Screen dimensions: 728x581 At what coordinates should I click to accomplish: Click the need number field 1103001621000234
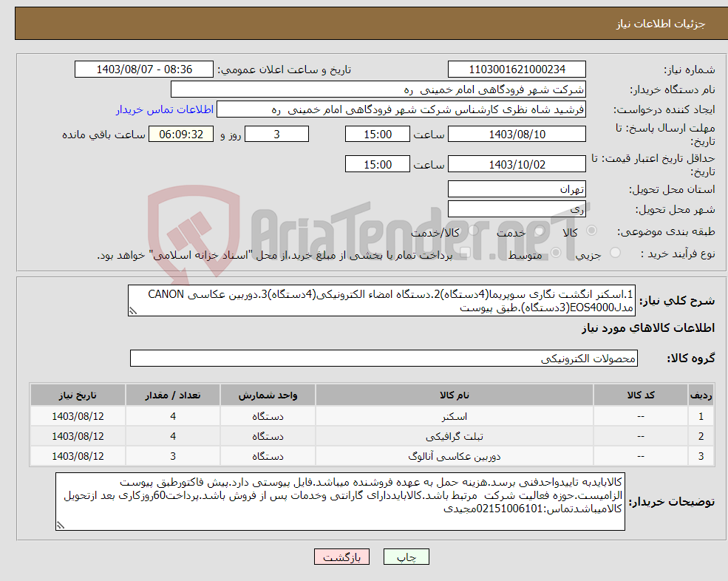tap(517, 69)
